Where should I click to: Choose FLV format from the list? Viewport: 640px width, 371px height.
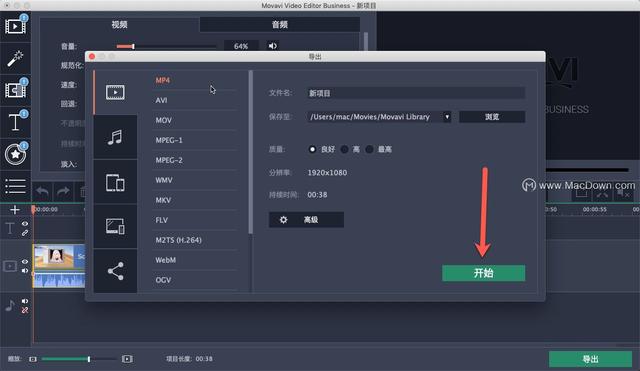162,220
